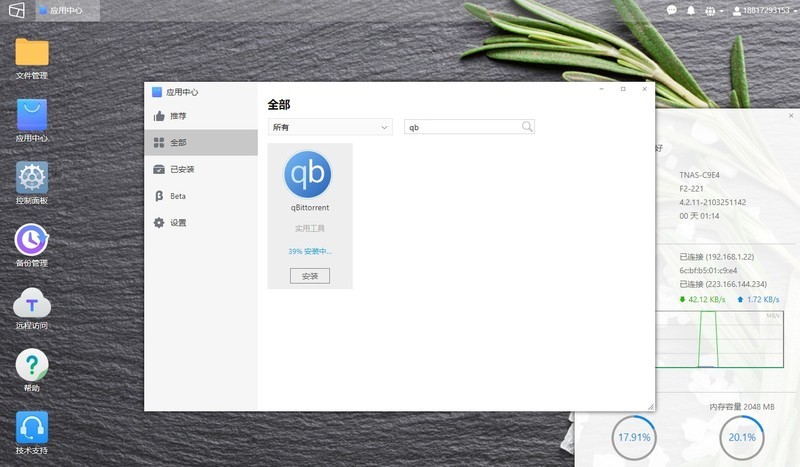Select the 应用中心 taskbar tab

pos(67,10)
